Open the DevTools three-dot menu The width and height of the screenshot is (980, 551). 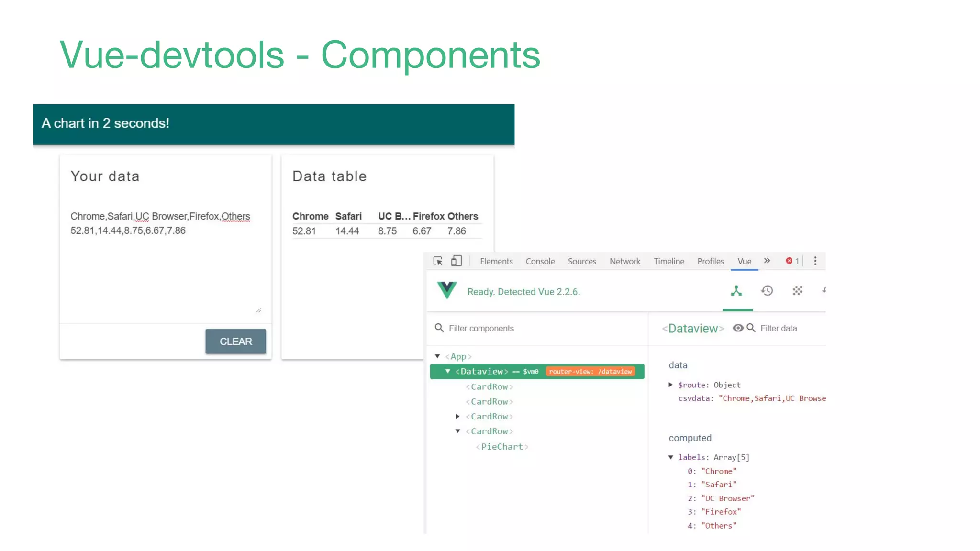coord(815,261)
